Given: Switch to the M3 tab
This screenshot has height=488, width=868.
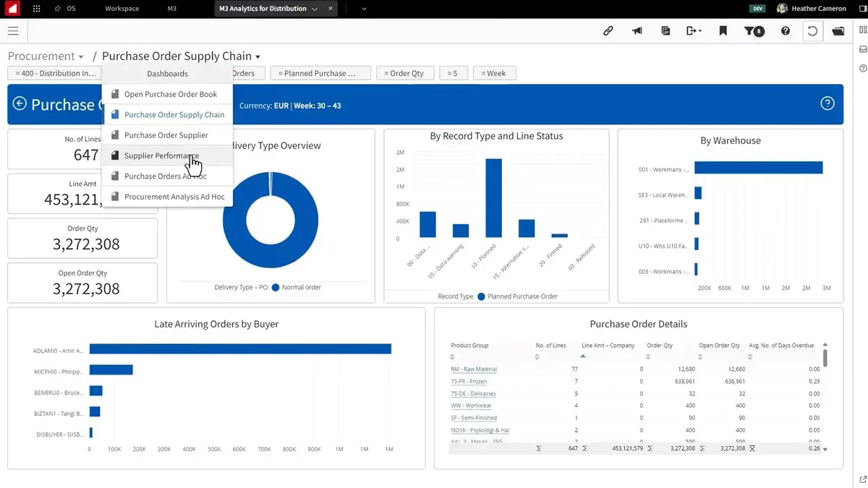Looking at the screenshot, I should [173, 9].
